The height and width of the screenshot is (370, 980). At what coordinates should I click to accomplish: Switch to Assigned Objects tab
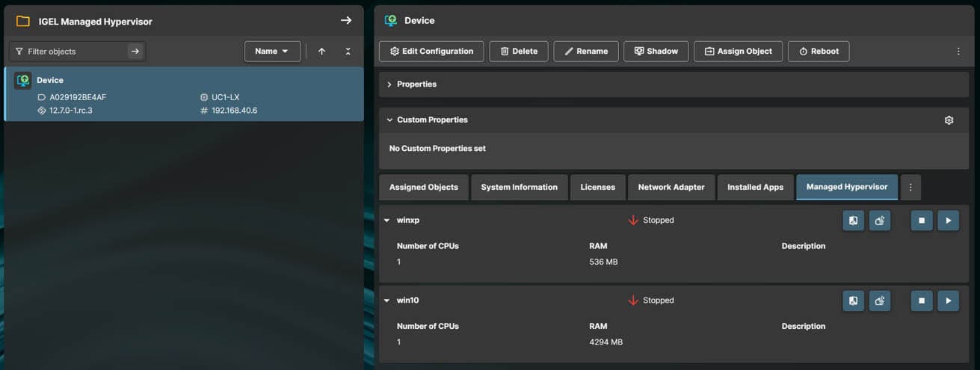[424, 187]
